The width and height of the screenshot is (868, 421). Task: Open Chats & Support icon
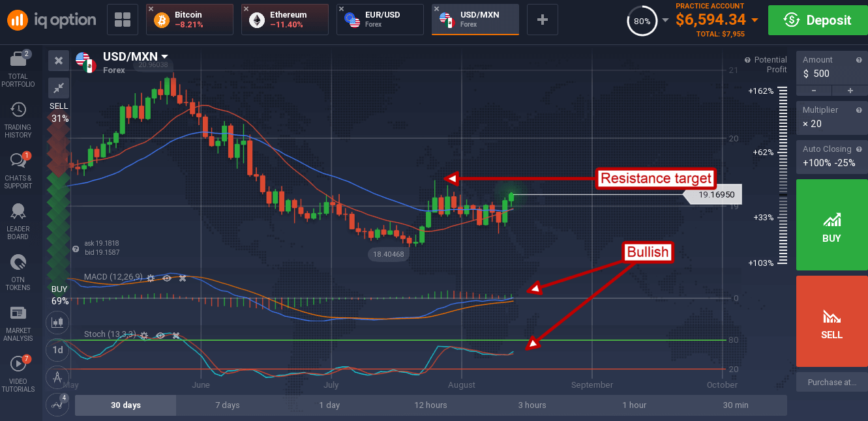click(18, 160)
